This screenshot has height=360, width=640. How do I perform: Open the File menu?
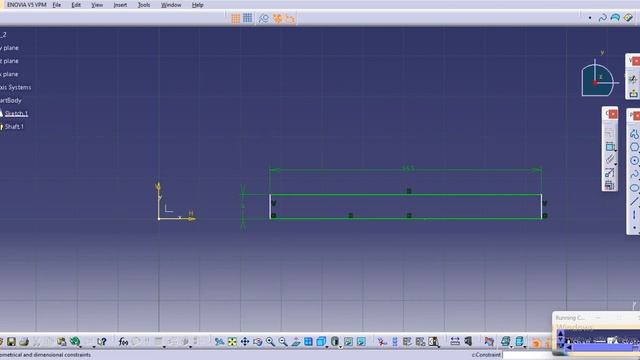[56, 5]
